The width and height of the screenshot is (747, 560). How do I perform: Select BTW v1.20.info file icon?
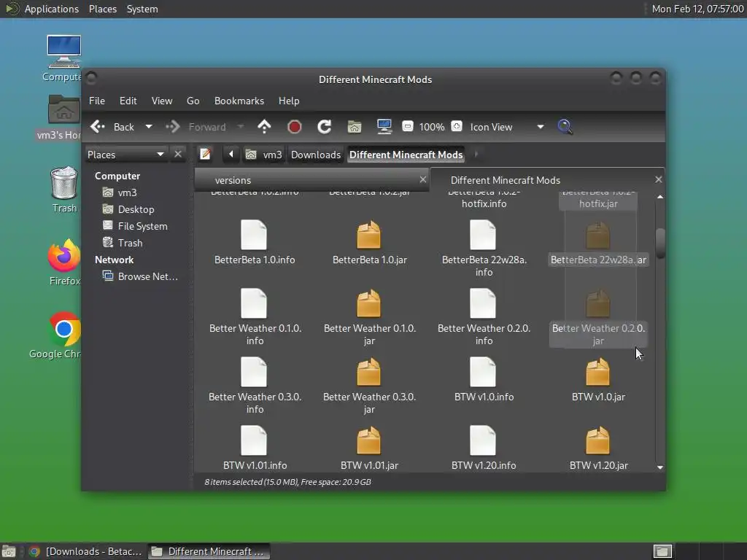pos(483,440)
